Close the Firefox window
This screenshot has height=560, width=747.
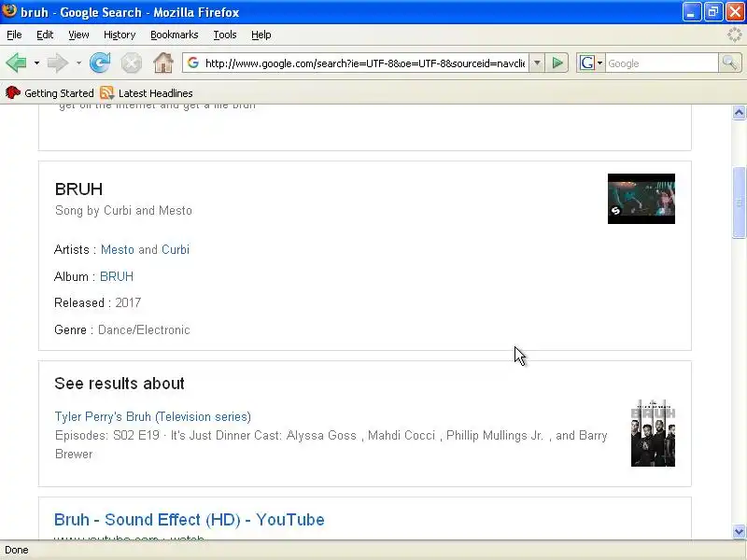point(735,12)
